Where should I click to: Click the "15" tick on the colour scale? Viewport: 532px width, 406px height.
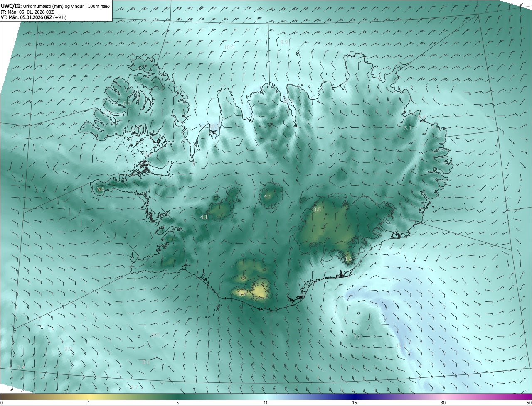(355, 403)
